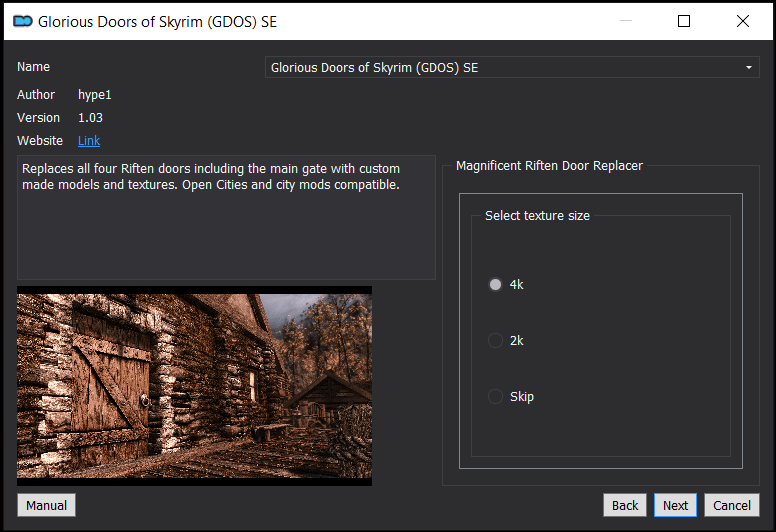The image size is (776, 532).
Task: Click the Magnificent Riften Door Replacer heading
Action: 549,166
